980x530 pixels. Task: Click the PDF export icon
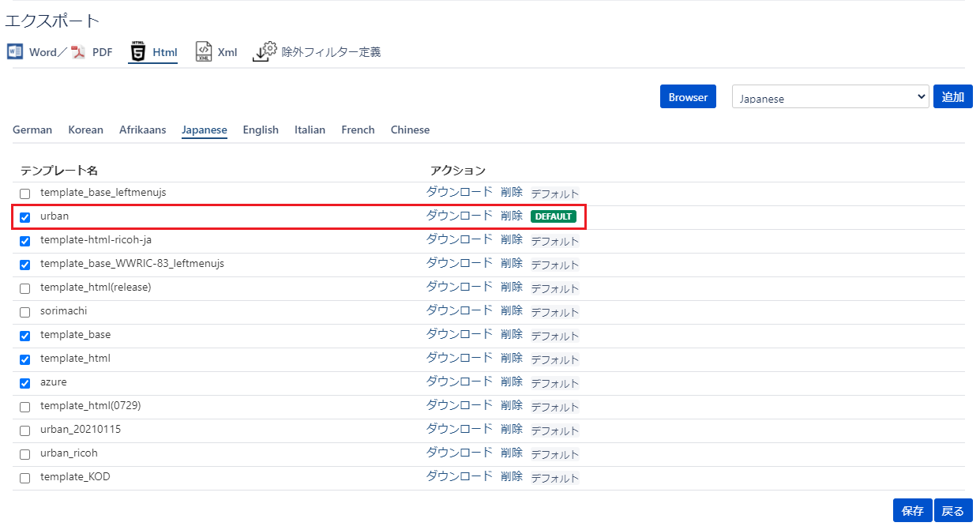tap(78, 52)
